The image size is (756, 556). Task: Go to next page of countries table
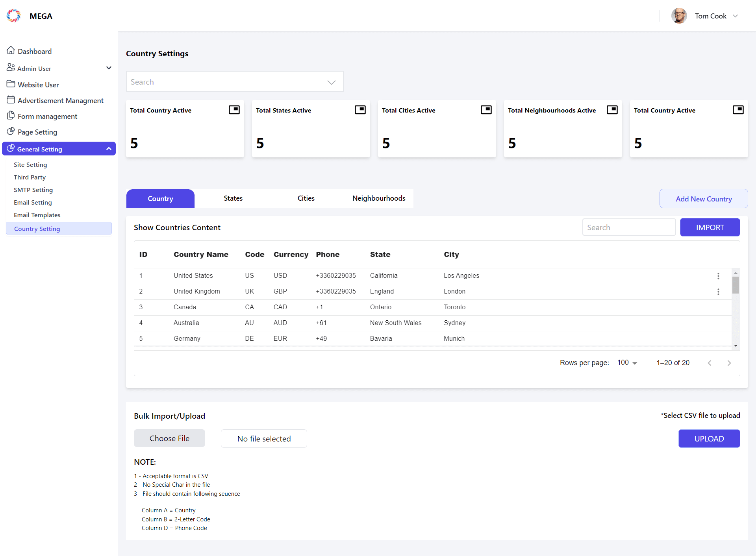(x=729, y=363)
